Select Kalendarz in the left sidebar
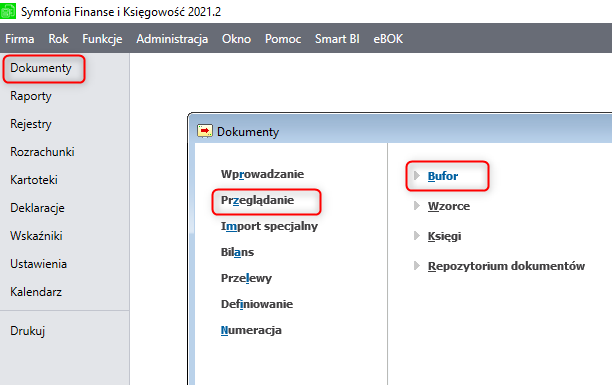The width and height of the screenshot is (612, 385). point(36,292)
